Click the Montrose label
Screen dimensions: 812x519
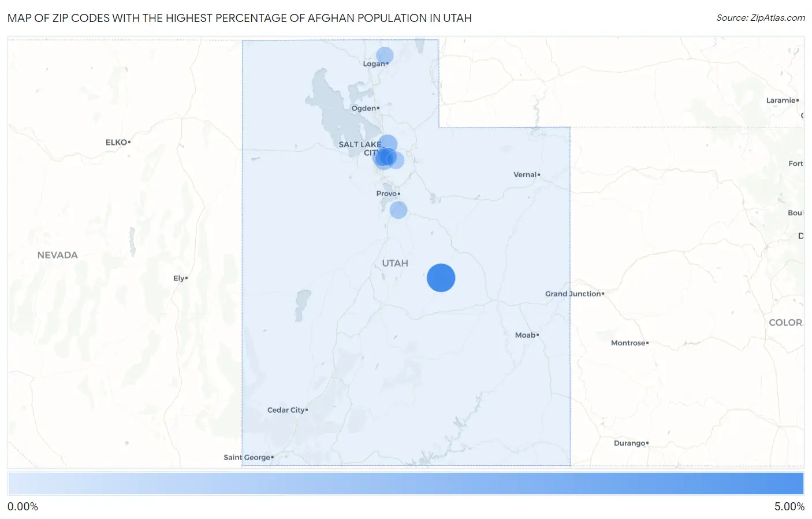(x=630, y=343)
